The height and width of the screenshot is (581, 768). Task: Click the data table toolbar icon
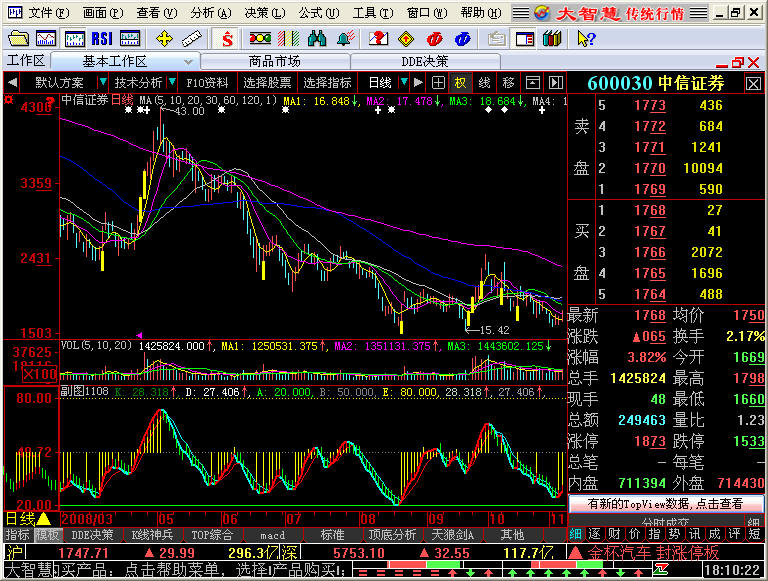coord(129,38)
